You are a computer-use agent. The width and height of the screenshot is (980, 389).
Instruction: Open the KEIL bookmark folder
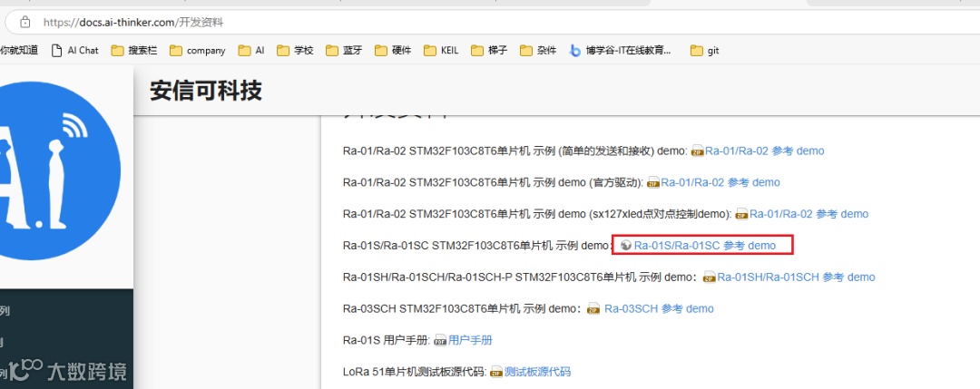441,51
